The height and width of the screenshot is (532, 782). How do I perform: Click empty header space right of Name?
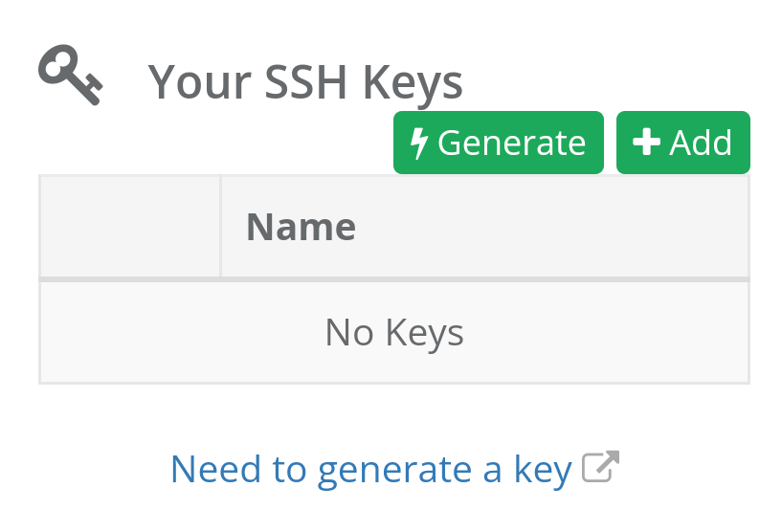point(555,227)
